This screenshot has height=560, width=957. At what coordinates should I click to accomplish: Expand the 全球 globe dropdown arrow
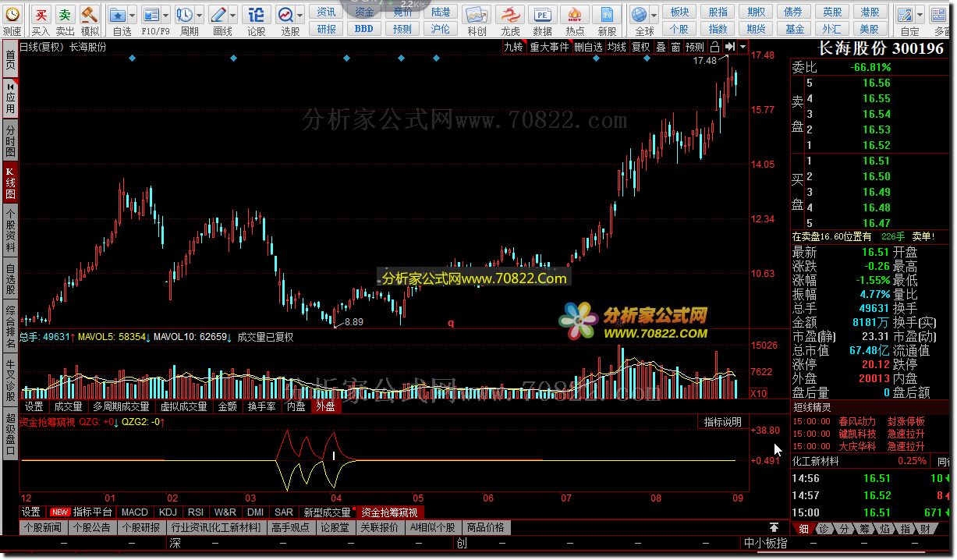[x=654, y=14]
